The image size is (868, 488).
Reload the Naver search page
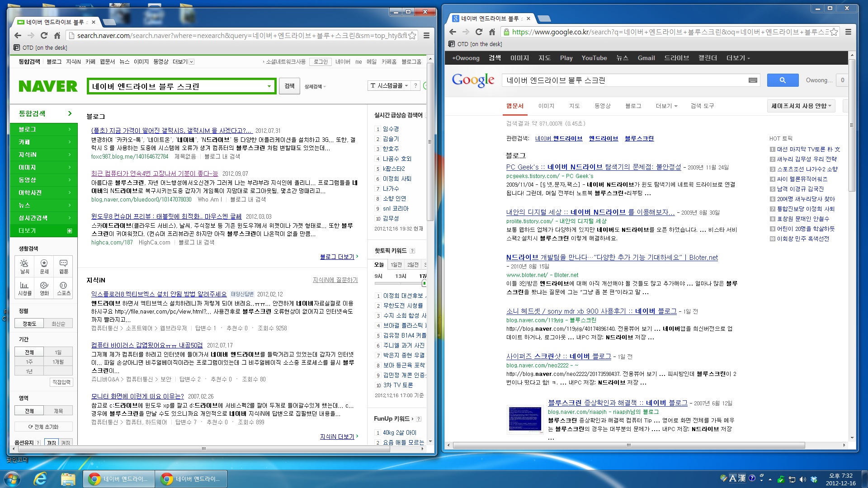[44, 35]
